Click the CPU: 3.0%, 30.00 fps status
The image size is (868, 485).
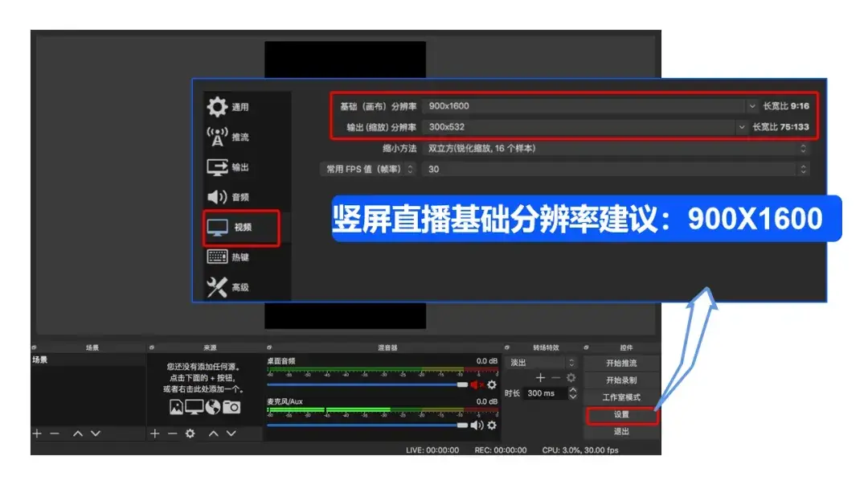(x=580, y=450)
